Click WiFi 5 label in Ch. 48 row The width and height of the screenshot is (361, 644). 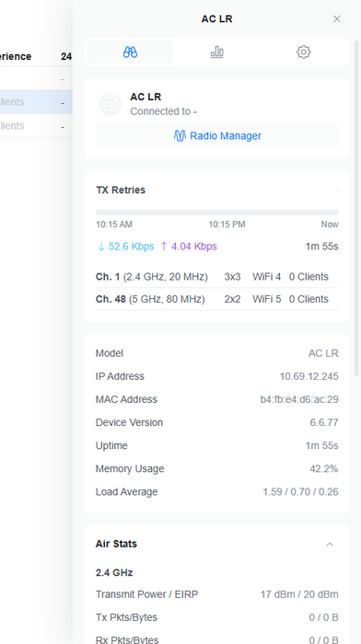pyautogui.click(x=266, y=299)
